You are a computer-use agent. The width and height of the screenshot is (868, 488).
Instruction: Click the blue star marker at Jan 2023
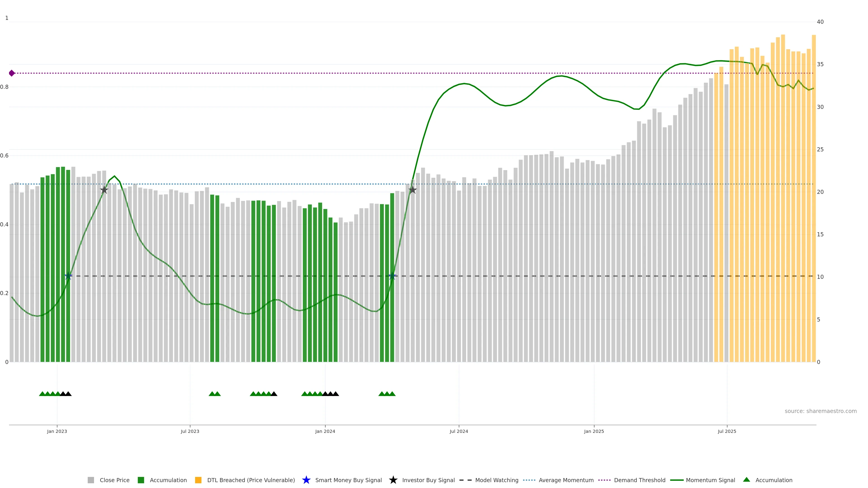coord(68,276)
